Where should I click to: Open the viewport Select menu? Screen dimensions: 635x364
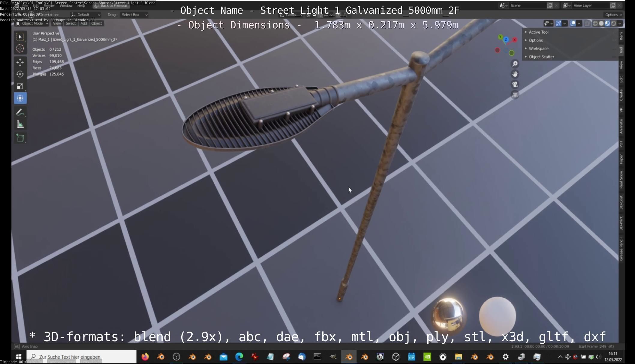(x=71, y=23)
